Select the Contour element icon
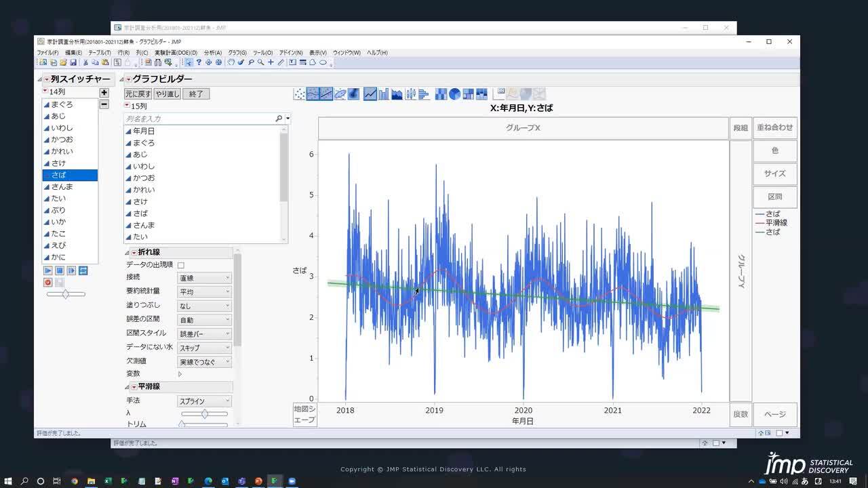Image resolution: width=868 pixels, height=488 pixels. (x=353, y=94)
